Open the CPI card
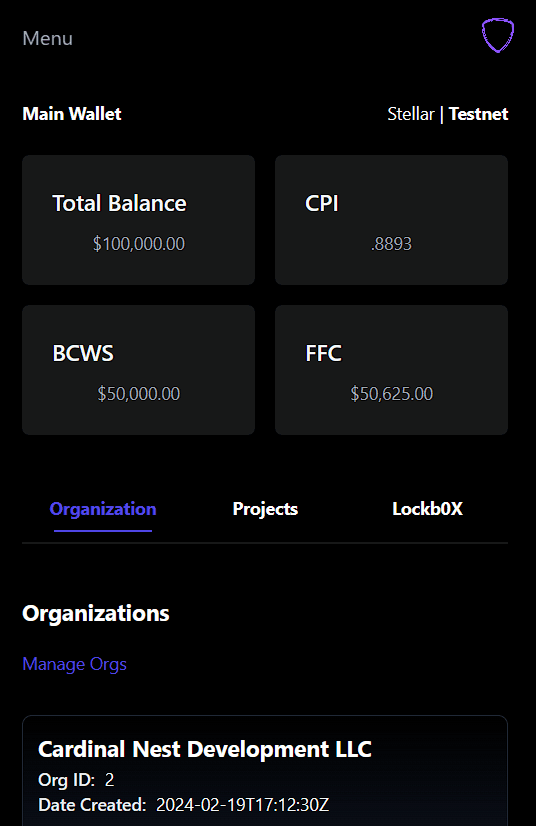536x826 pixels. (392, 220)
